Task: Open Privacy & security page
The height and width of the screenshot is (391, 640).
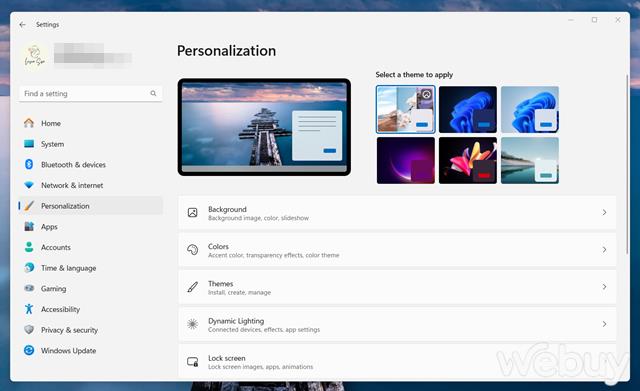Action: point(91,330)
